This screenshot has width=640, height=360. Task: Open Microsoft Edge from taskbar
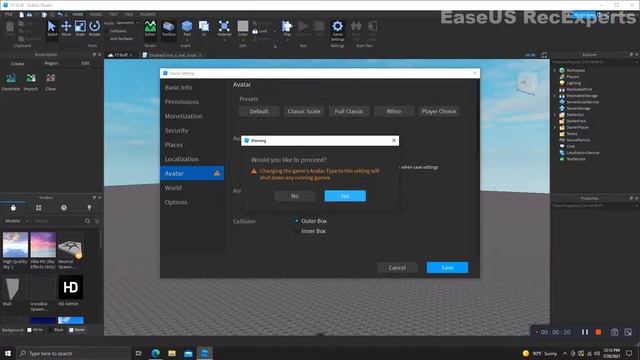tap(156, 353)
